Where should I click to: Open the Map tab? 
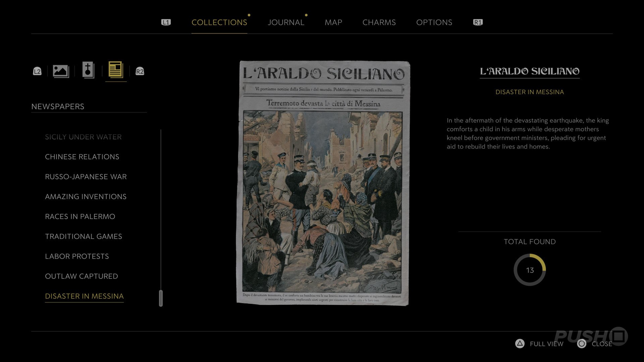333,22
